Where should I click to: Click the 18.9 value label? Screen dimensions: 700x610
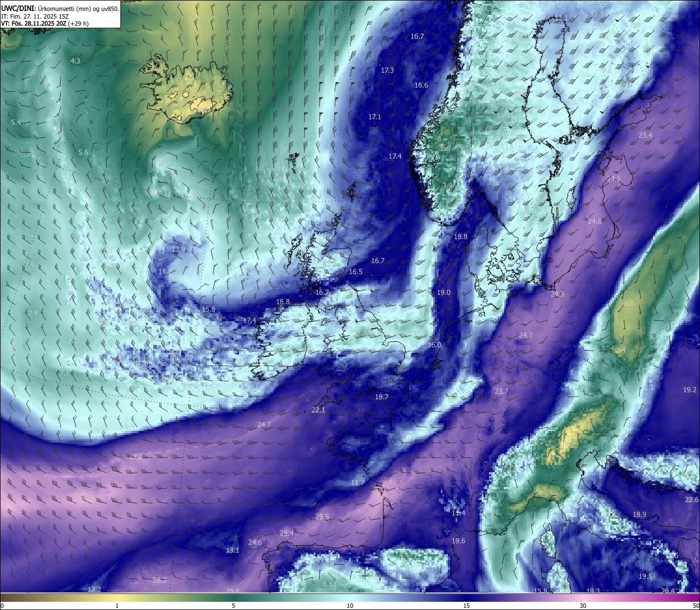coord(639,515)
